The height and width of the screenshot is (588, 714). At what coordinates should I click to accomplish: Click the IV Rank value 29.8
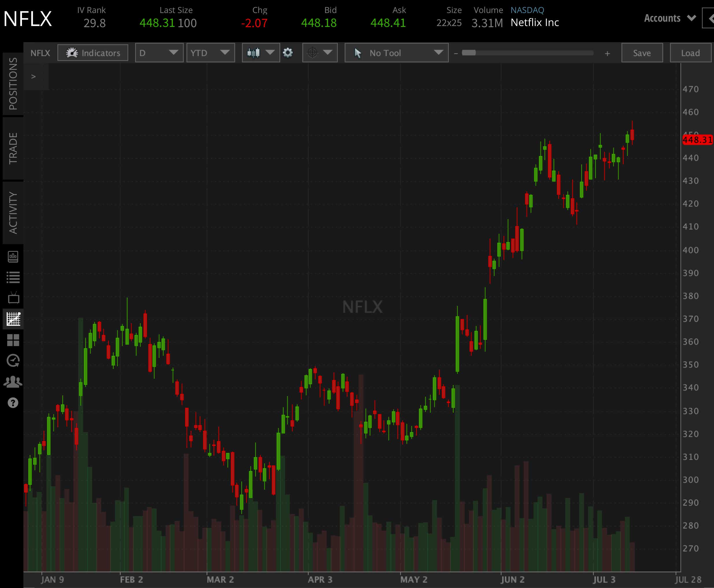(x=95, y=23)
